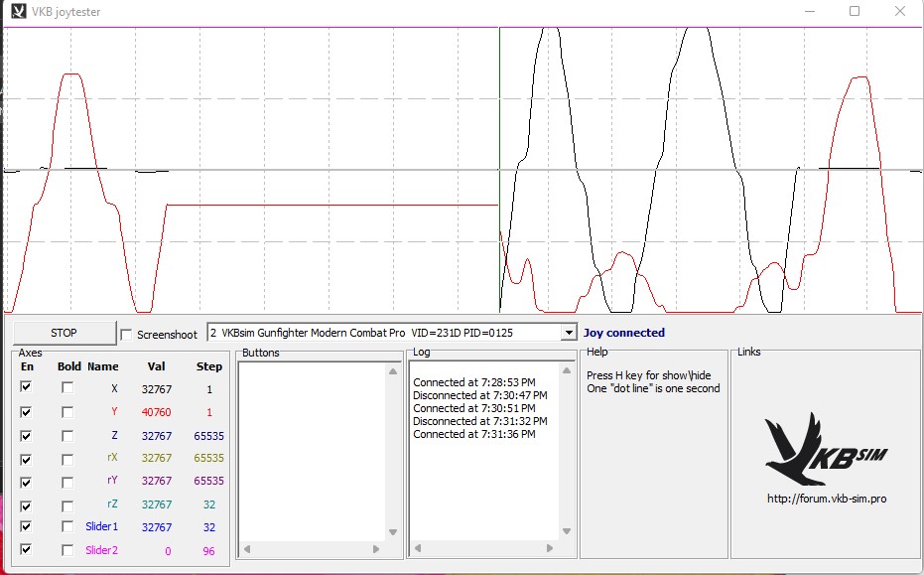This screenshot has height=575, width=924.
Task: Click the Buttons panel scroll-left arrow
Action: (x=247, y=549)
